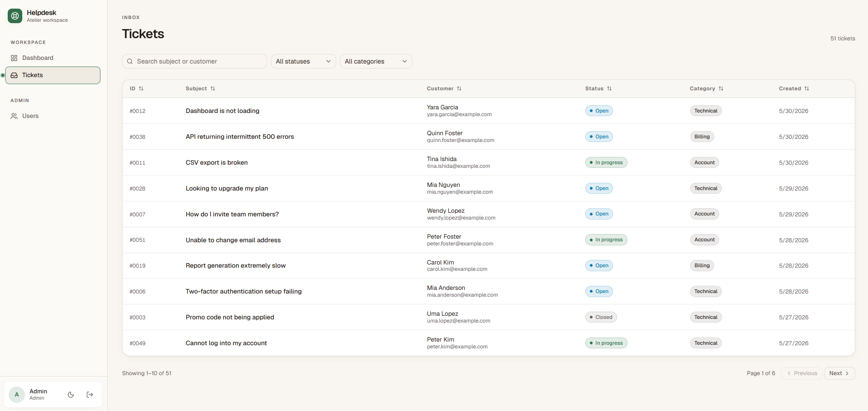Viewport: 868px width, 411px height.
Task: Sort by Created column arrows
Action: [x=807, y=88]
